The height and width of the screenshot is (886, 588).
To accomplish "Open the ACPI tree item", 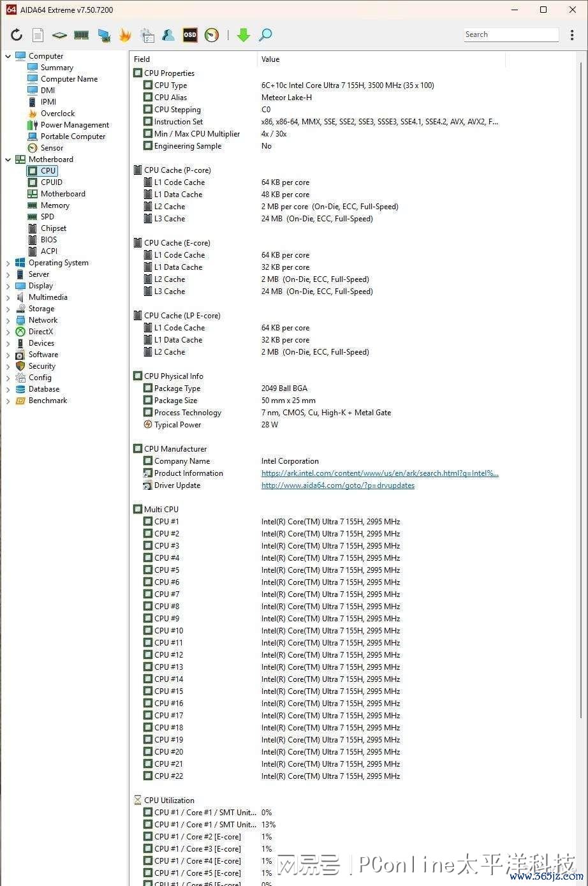I will tap(49, 251).
